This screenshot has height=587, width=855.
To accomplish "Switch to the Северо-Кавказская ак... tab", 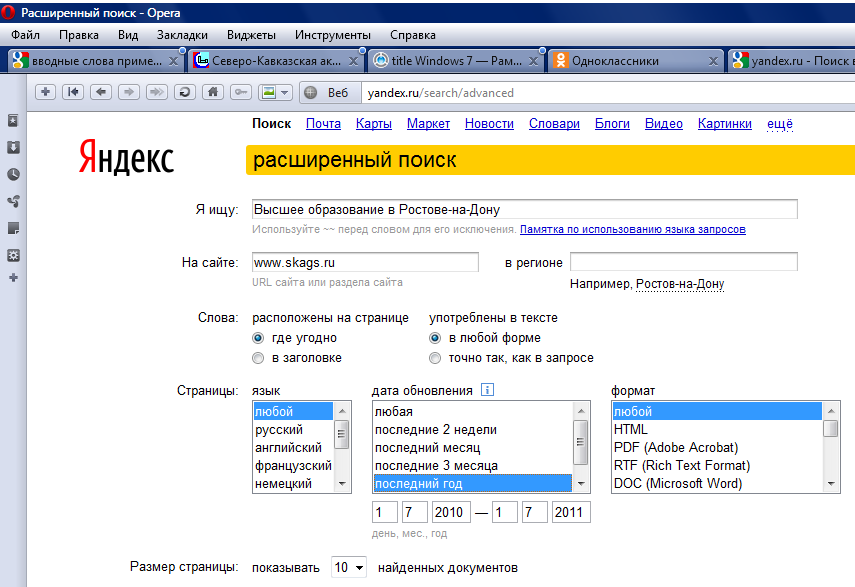I will pos(276,61).
